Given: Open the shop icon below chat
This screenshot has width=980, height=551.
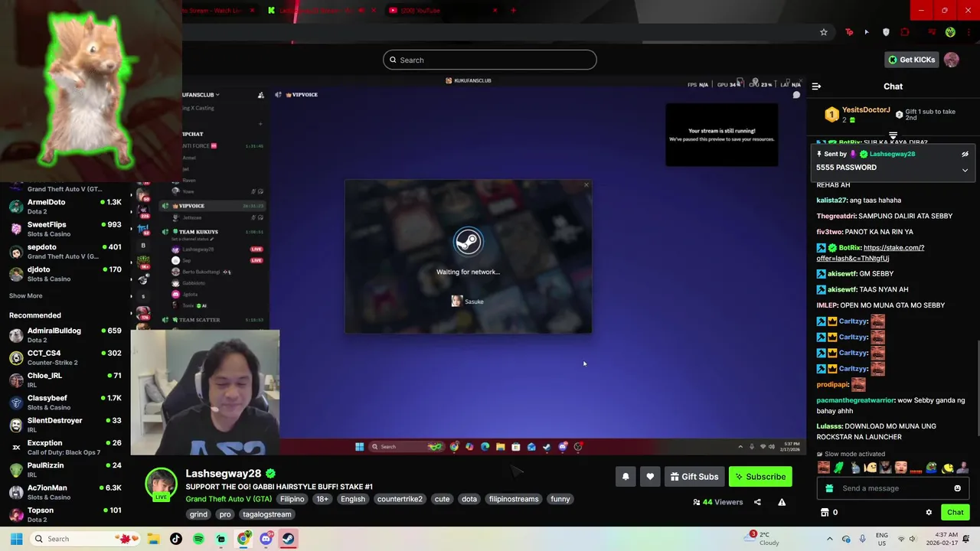Looking at the screenshot, I should (825, 513).
